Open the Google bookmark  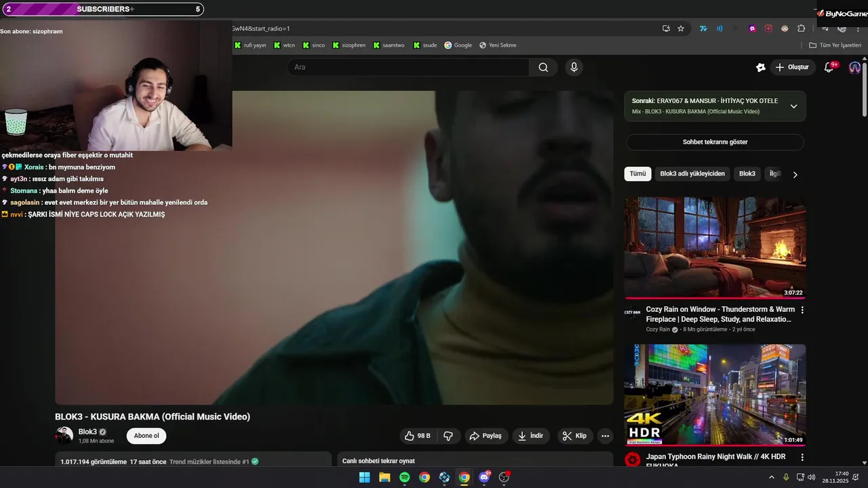(x=458, y=45)
